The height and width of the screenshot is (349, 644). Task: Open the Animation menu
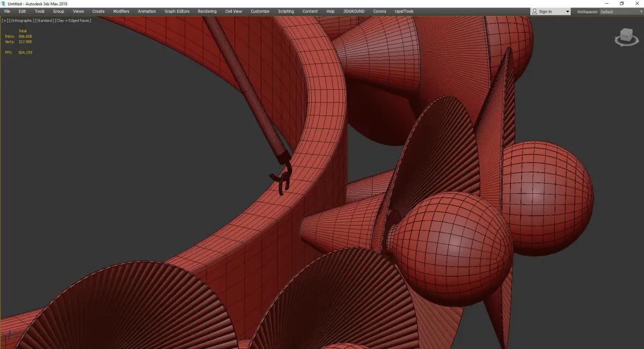(147, 11)
